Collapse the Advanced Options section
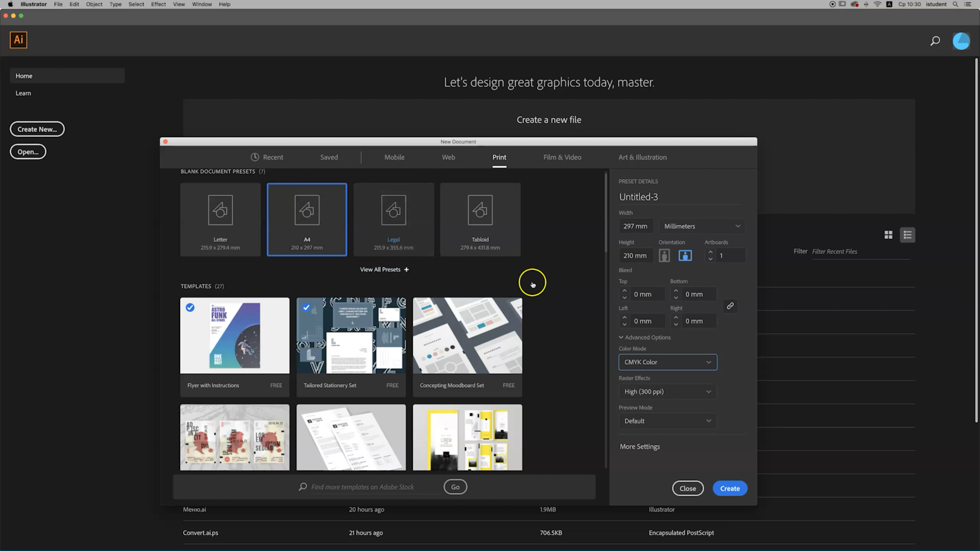Viewport: 980px width, 551px height. 645,337
